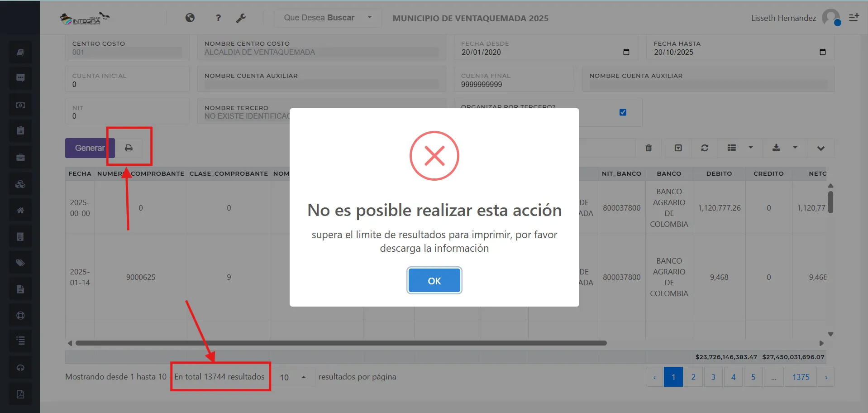Viewport: 868px width, 413px height.
Task: Open the FECHA HASTA calendar picker
Action: pos(822,52)
